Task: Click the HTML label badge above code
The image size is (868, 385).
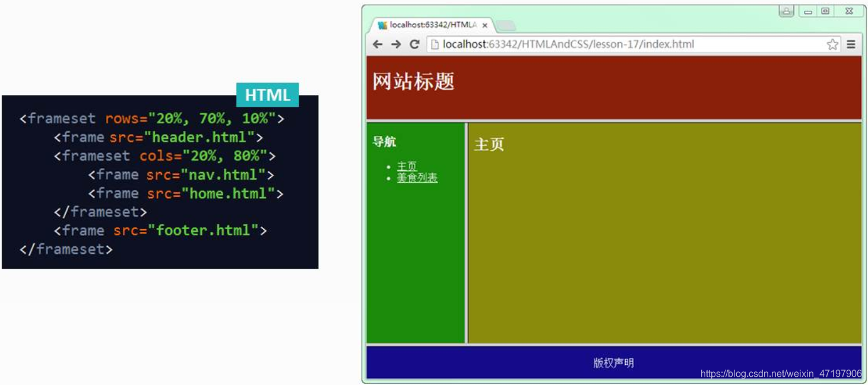Action: click(267, 95)
